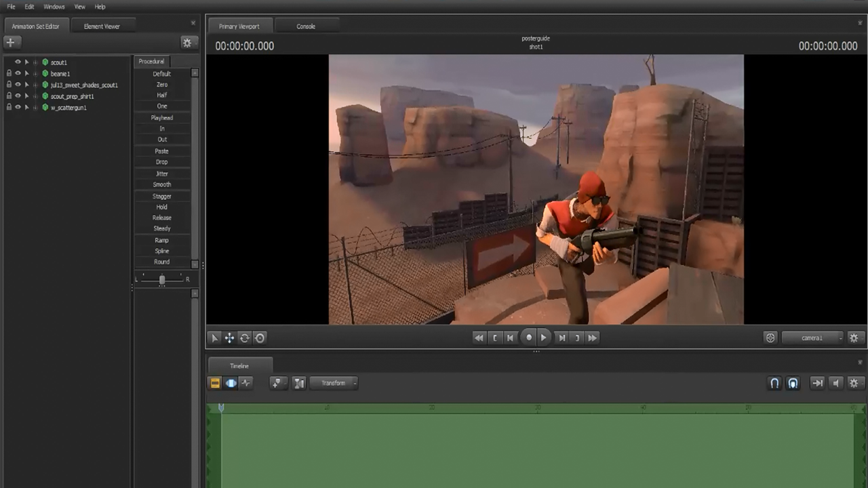This screenshot has height=488, width=868.
Task: Open the Transform dropdown in timeline
Action: click(x=334, y=383)
